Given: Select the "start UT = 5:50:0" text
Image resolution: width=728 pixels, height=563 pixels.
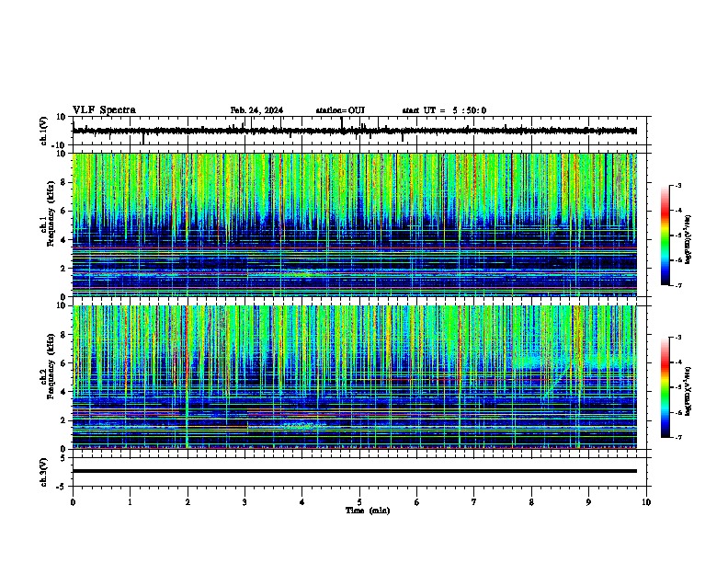Looking at the screenshot, I should coord(444,110).
